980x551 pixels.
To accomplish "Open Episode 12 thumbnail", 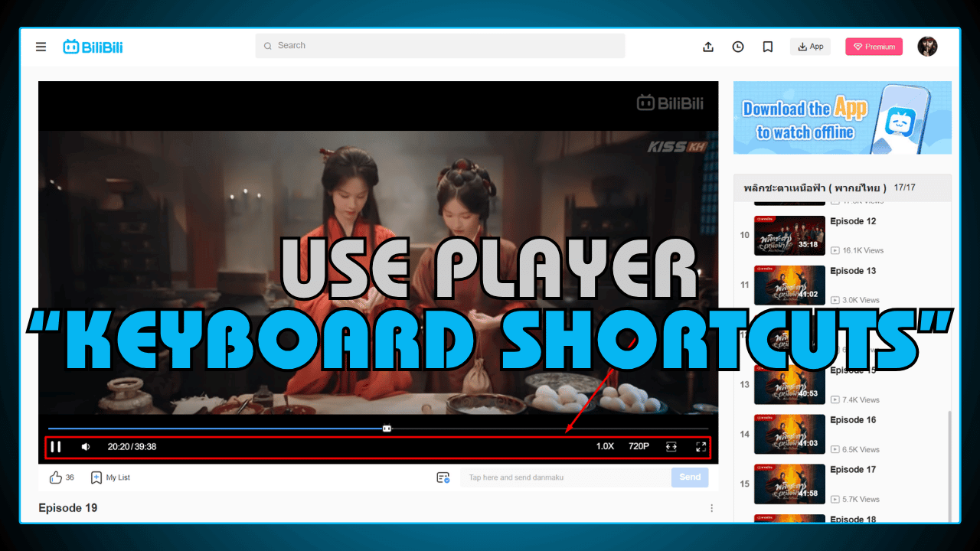I will pyautogui.click(x=789, y=236).
